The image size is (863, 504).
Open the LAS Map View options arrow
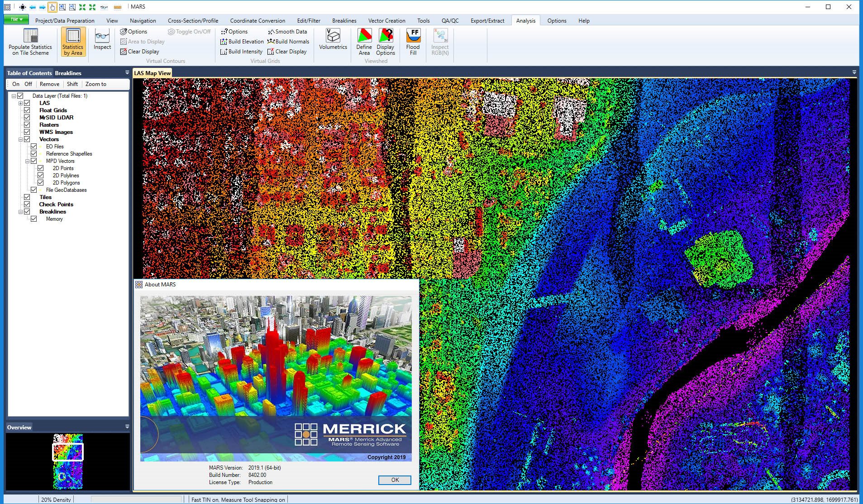[854, 72]
